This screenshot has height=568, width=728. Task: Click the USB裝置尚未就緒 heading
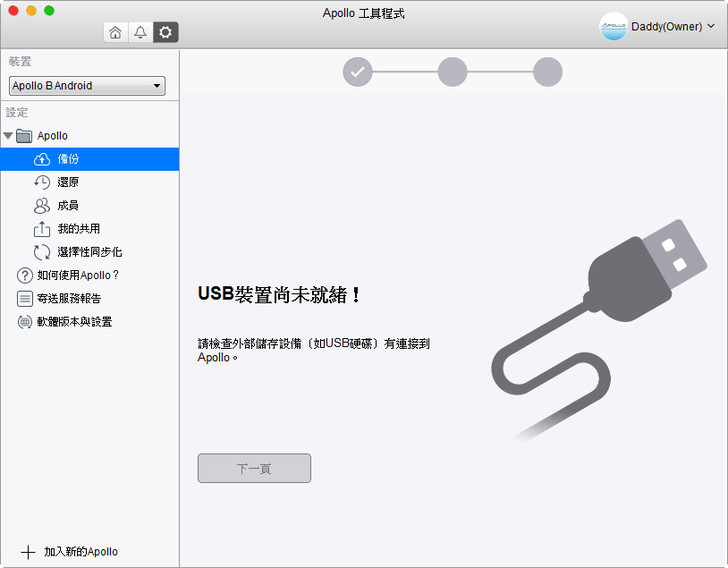(280, 294)
